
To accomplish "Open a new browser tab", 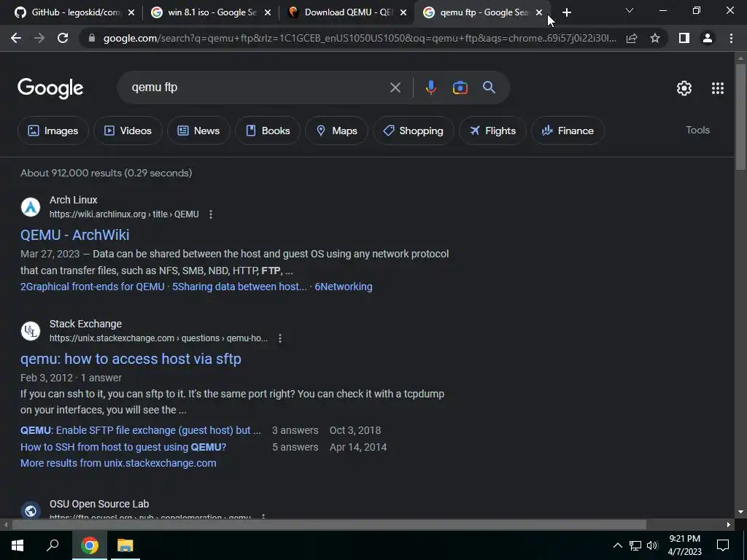I will (566, 12).
